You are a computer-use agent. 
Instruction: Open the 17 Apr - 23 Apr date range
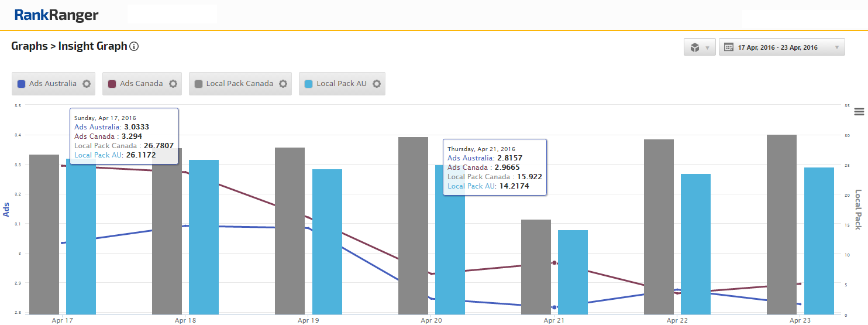(x=777, y=47)
